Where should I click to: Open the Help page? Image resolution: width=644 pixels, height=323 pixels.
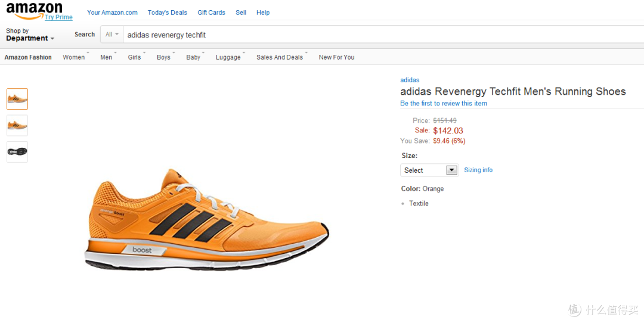point(263,13)
